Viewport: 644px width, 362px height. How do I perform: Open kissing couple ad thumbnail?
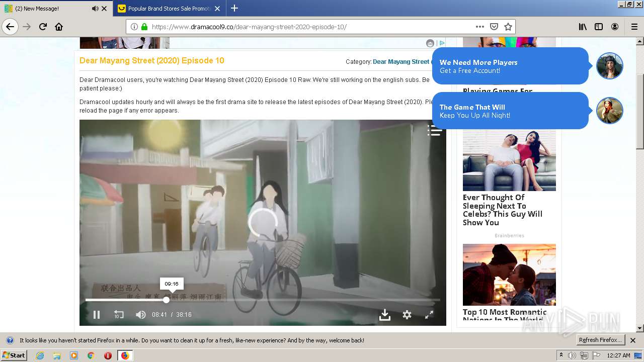[509, 275]
